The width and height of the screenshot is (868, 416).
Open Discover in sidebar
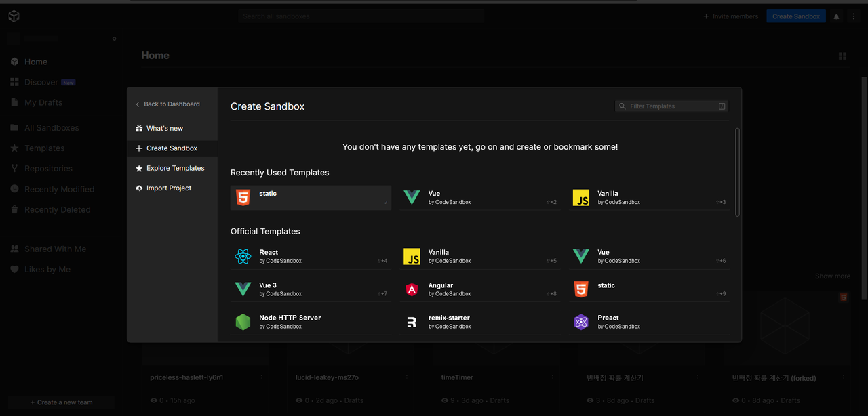[43, 82]
